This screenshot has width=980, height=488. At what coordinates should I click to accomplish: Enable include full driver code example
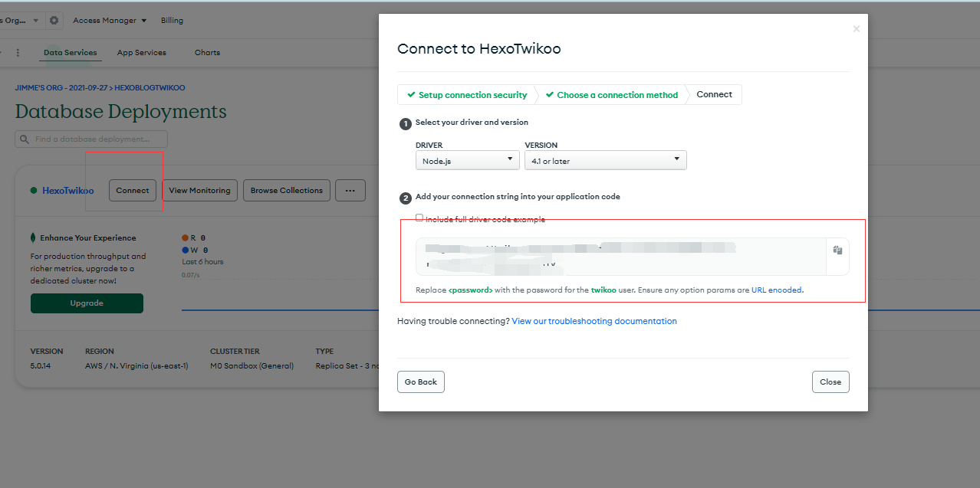[x=419, y=218]
